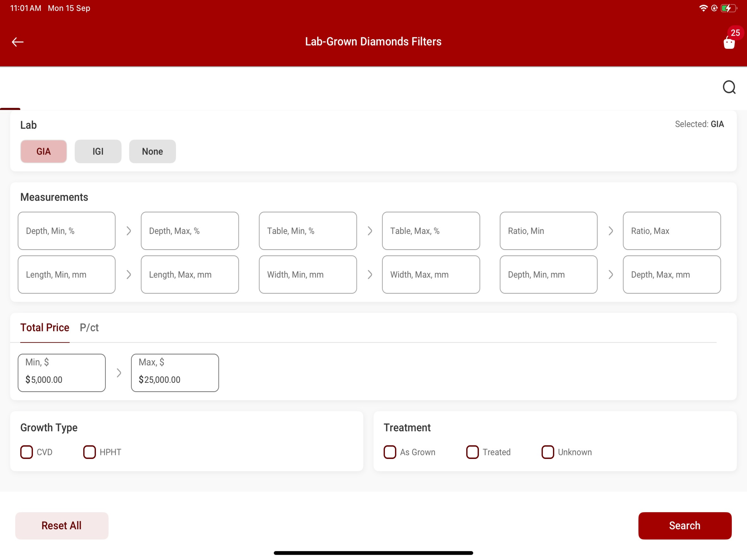The width and height of the screenshot is (747, 560).
Task: Focus the Length, Max, mm field
Action: coord(190,274)
